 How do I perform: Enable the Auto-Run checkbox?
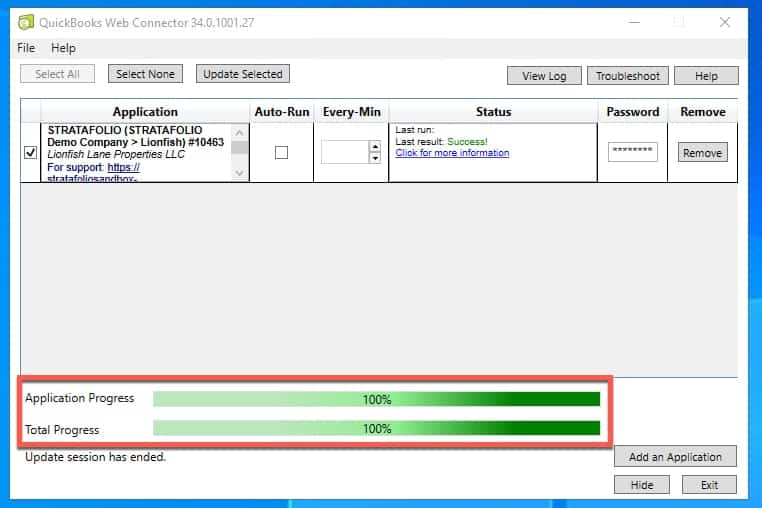point(281,153)
